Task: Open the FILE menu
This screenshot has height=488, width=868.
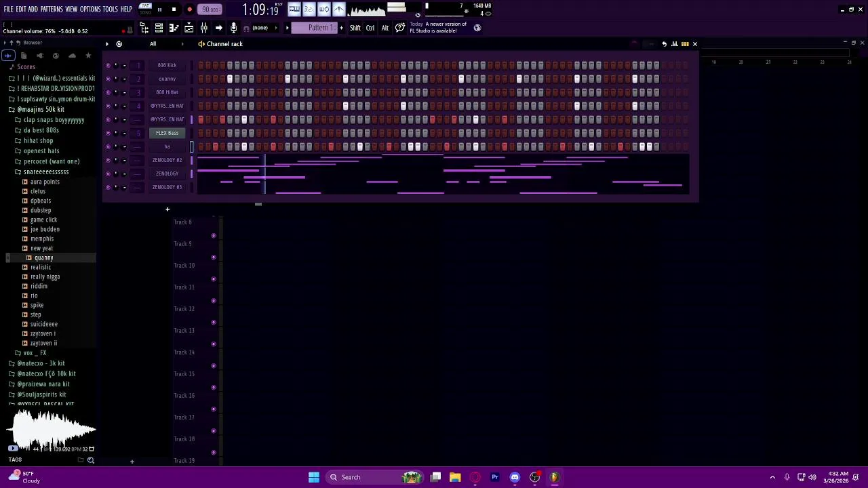Action: (x=9, y=9)
